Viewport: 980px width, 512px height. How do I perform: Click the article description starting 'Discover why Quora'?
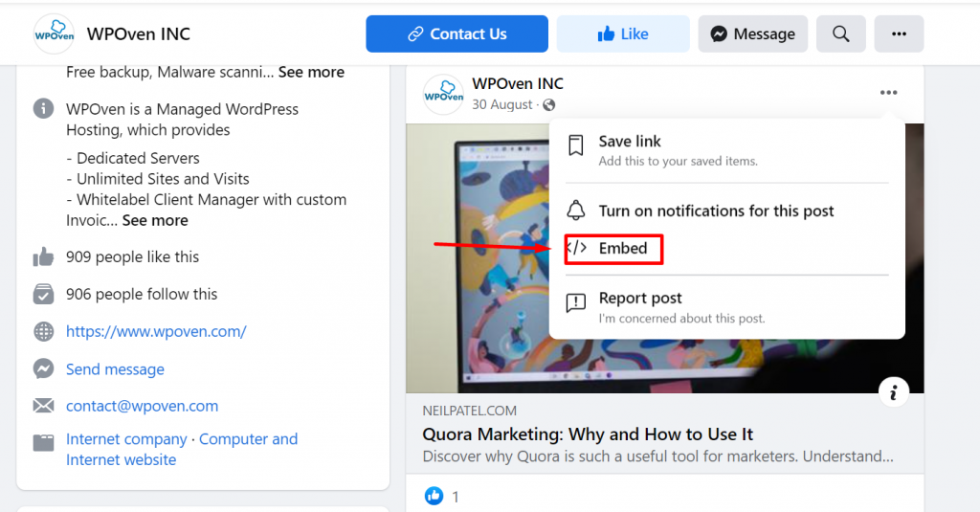click(657, 456)
